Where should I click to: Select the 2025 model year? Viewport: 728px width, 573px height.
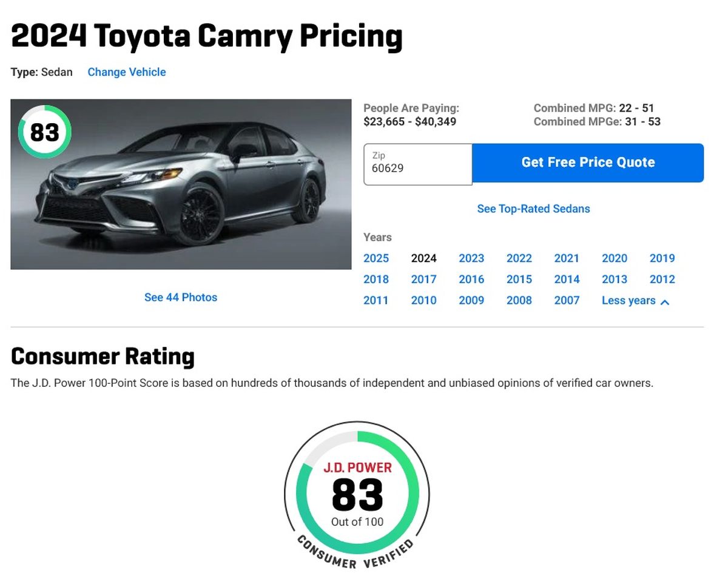point(376,258)
